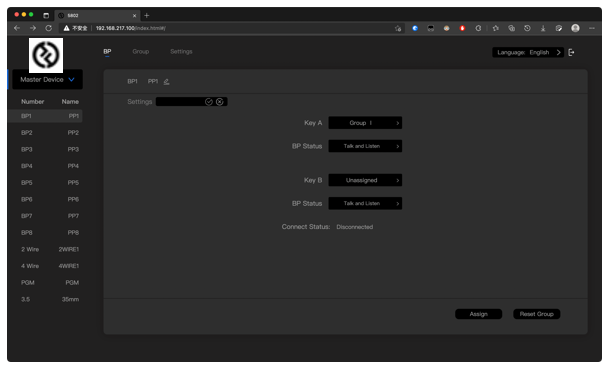This screenshot has height=368, width=608.
Task: Click the tab actions icon left of the browser tab
Action: (46, 16)
